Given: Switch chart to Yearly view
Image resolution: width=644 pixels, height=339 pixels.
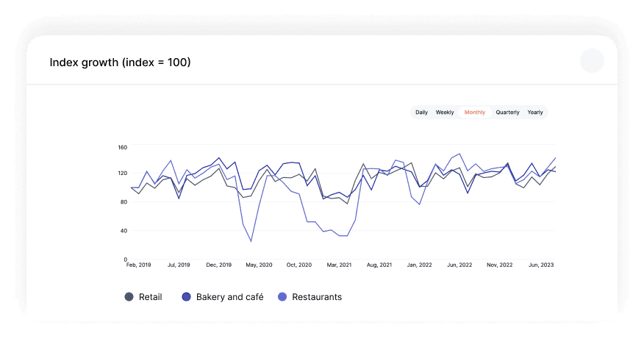Looking at the screenshot, I should click(x=535, y=113).
